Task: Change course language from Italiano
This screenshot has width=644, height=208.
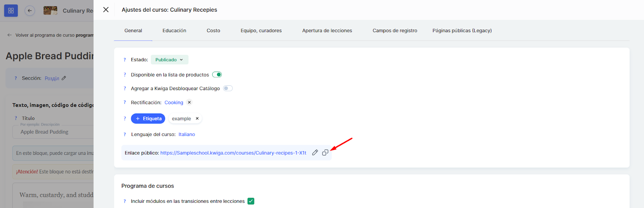Action: [187, 134]
